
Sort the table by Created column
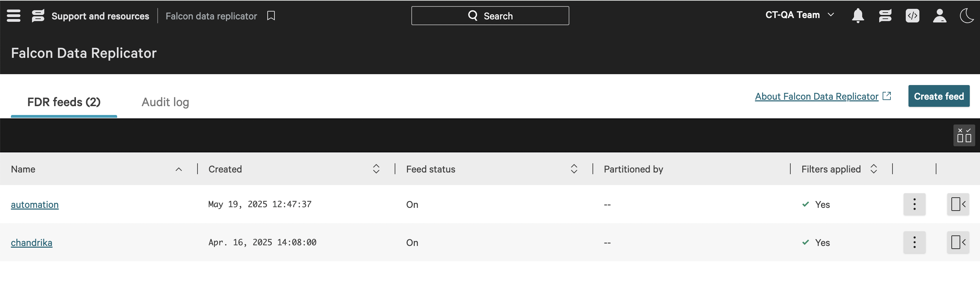click(376, 169)
